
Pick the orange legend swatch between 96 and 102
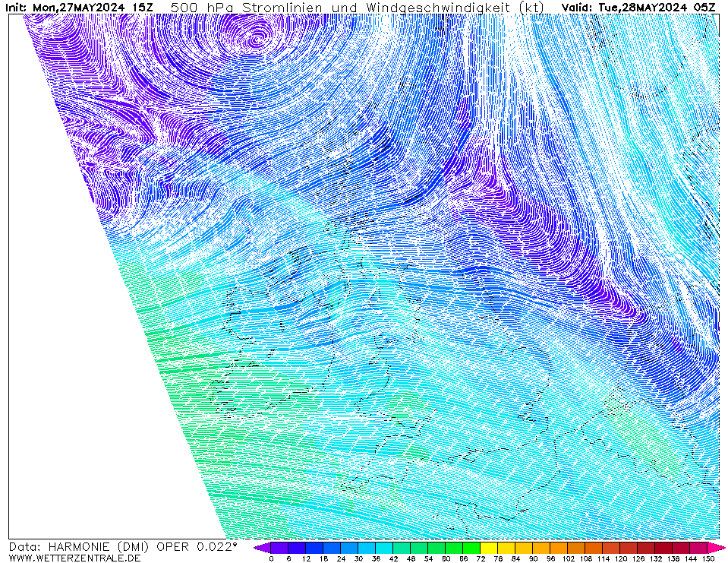pos(559,548)
